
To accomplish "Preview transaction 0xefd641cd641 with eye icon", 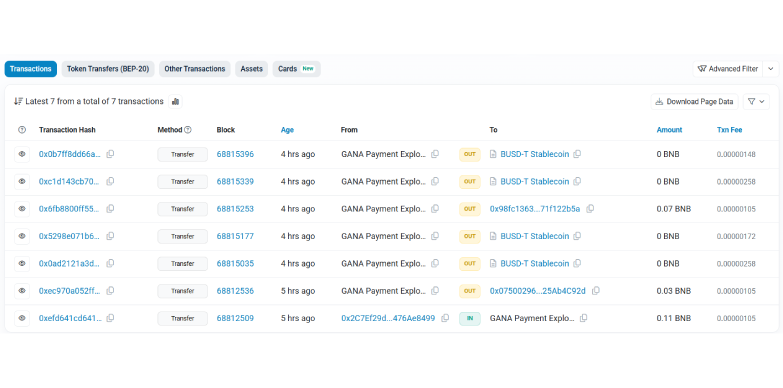I will pyautogui.click(x=22, y=318).
